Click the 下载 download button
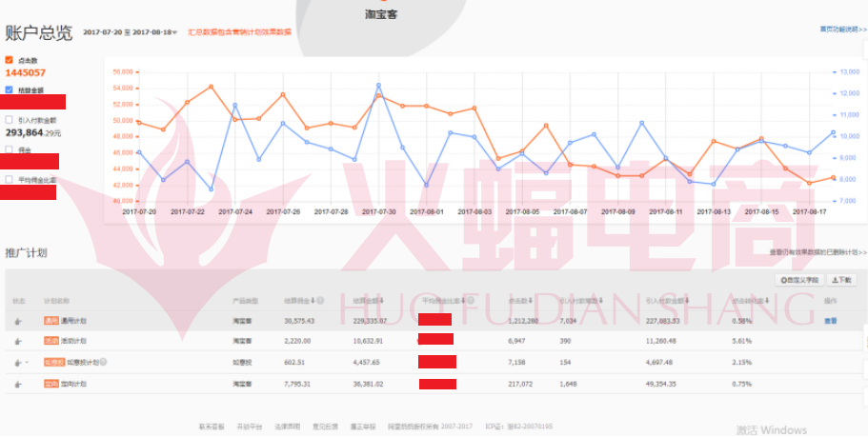This screenshot has height=437, width=868. tap(841, 281)
